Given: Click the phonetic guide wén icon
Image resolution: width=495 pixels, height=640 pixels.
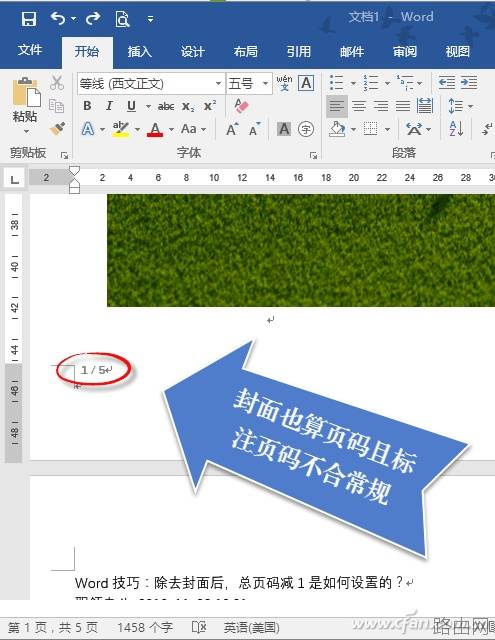Looking at the screenshot, I should point(284,83).
